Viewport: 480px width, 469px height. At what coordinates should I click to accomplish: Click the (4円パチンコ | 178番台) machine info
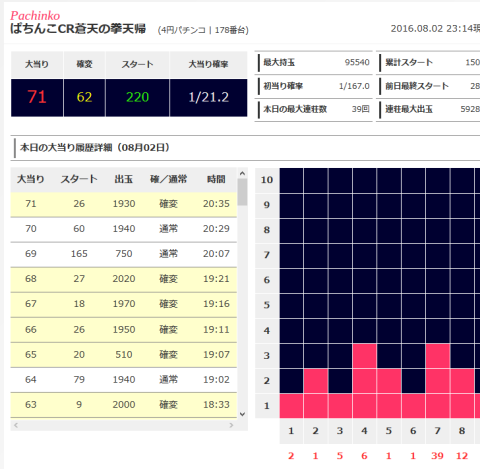(x=203, y=30)
